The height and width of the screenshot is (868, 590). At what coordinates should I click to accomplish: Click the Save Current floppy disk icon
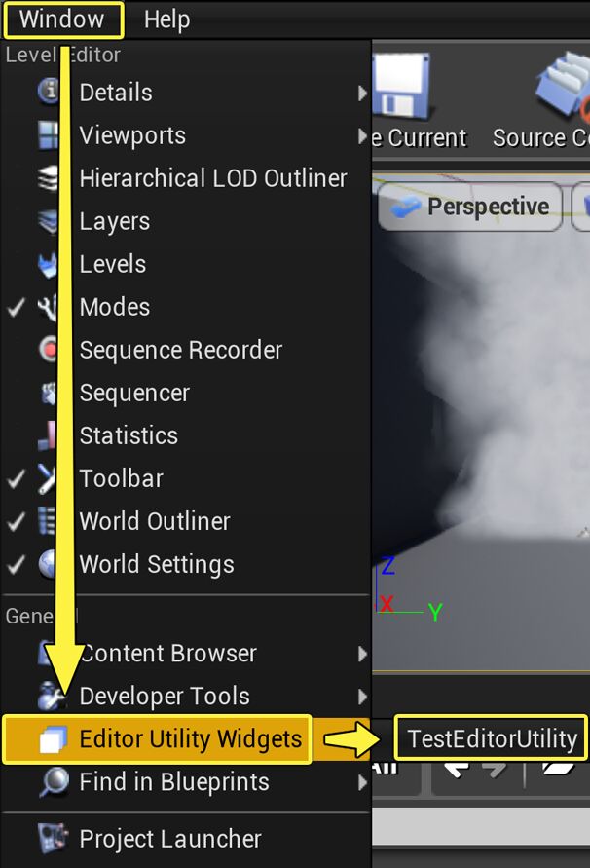coord(402,85)
